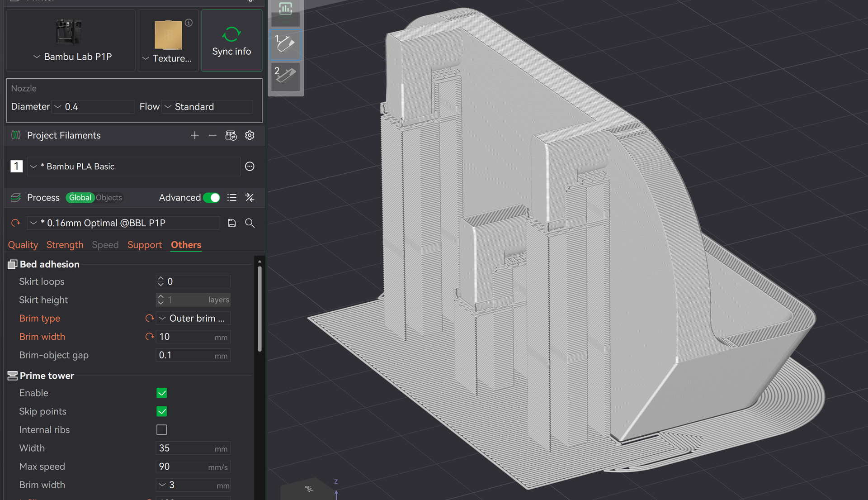Click the Sync info button
868x500 pixels.
pos(231,41)
